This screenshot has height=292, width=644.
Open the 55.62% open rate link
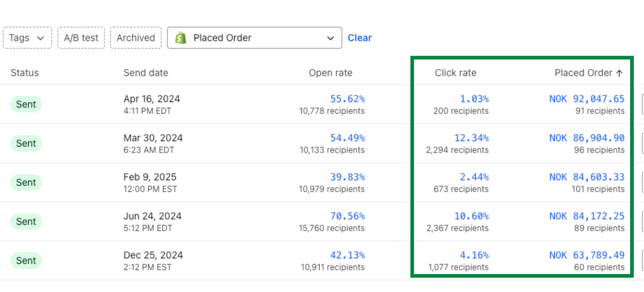pos(347,99)
